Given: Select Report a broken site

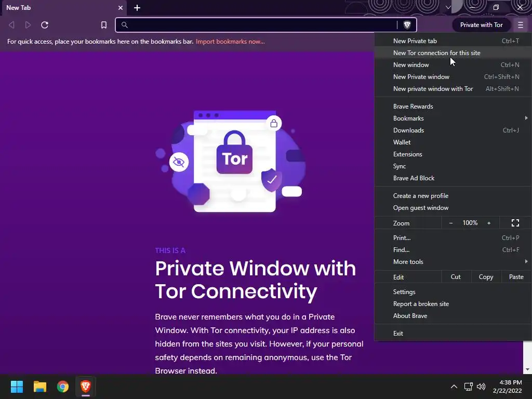Looking at the screenshot, I should (x=453, y=303).
